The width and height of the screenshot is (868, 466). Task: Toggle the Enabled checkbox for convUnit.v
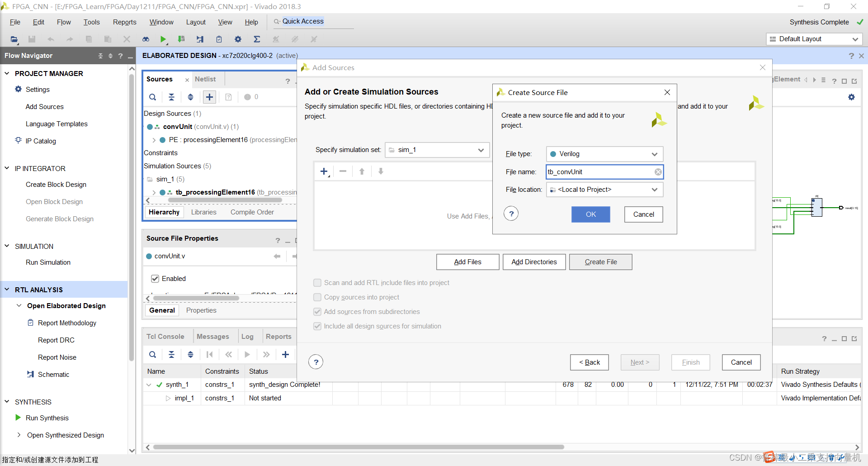tap(155, 279)
